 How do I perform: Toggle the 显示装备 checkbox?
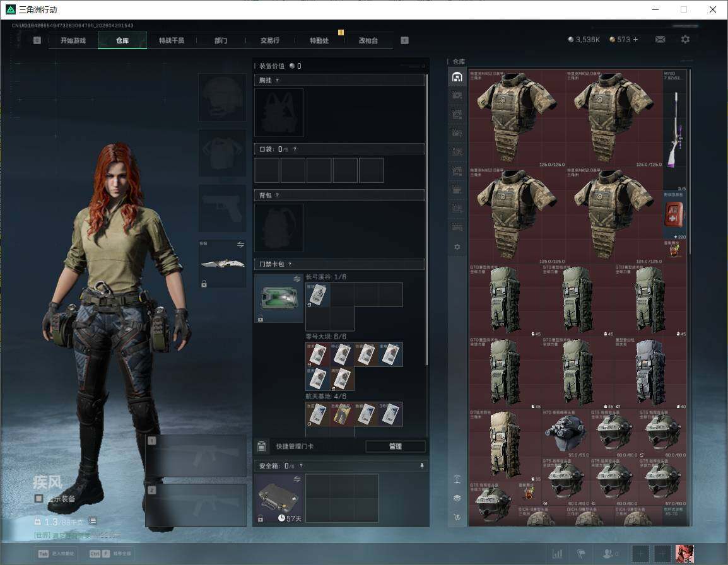click(39, 499)
